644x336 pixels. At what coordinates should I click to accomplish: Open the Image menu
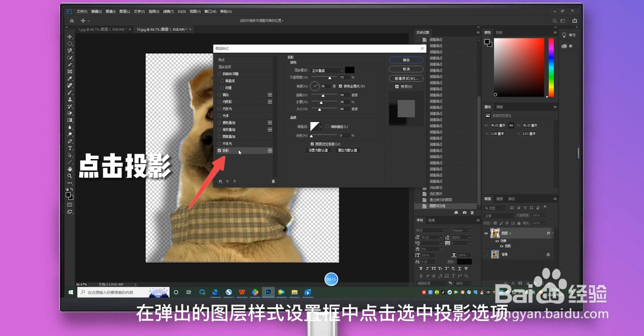pos(110,12)
